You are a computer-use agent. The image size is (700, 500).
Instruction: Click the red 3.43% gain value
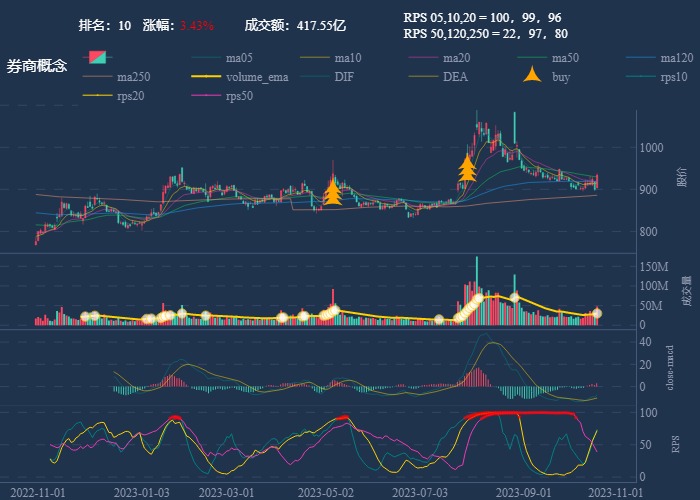(x=197, y=25)
